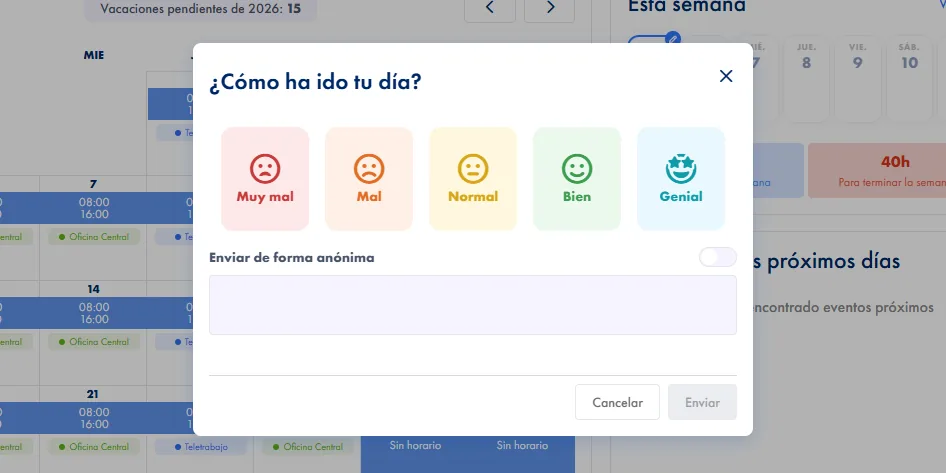
Task: Click Oficina Central tag under day 21
Action: tap(94, 447)
